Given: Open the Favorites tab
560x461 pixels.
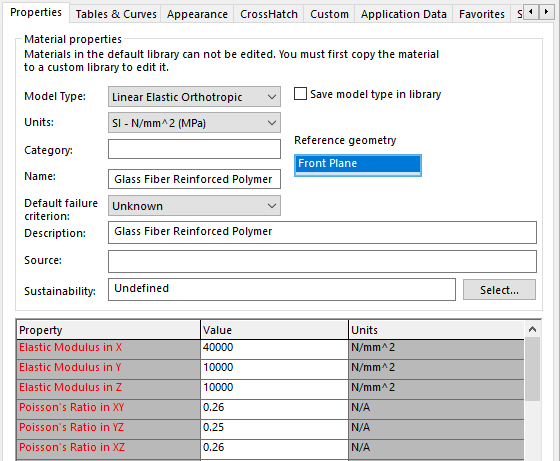Looking at the screenshot, I should [x=481, y=14].
